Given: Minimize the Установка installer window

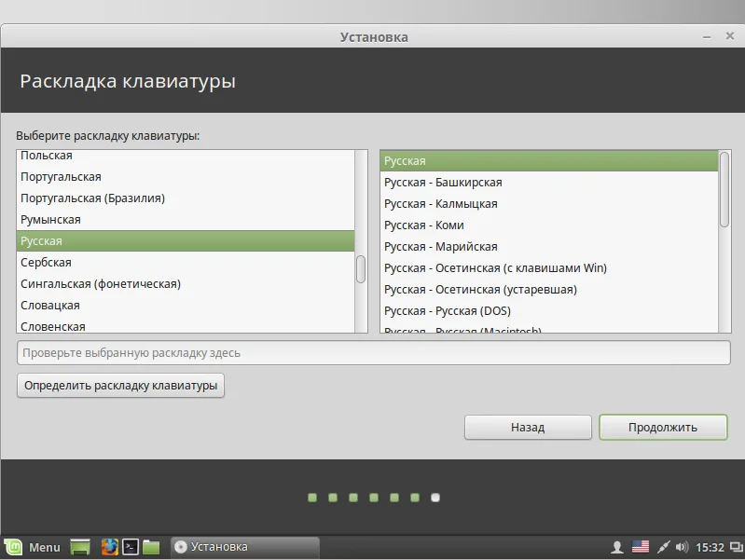Looking at the screenshot, I should 707,37.
